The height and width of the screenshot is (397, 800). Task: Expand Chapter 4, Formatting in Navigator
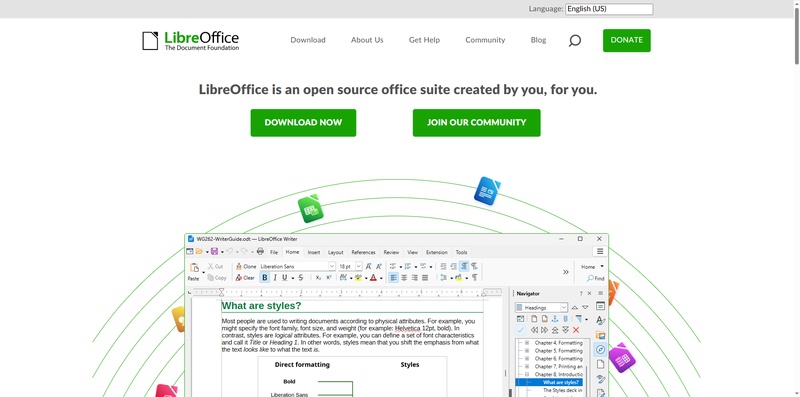[527, 343]
